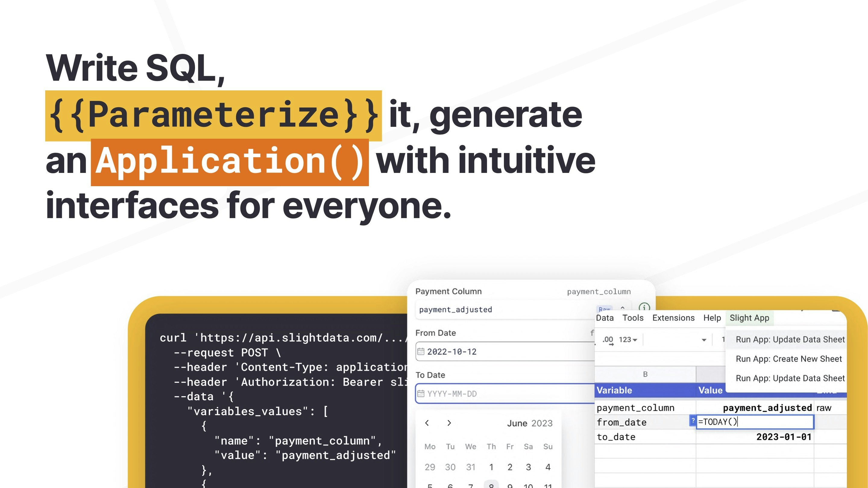The height and width of the screenshot is (488, 868).
Task: Click the Payment Column label
Action: coord(448,291)
